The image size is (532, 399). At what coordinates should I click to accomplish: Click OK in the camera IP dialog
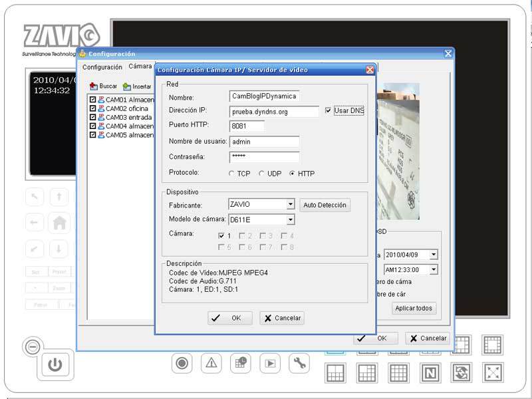[229, 319]
